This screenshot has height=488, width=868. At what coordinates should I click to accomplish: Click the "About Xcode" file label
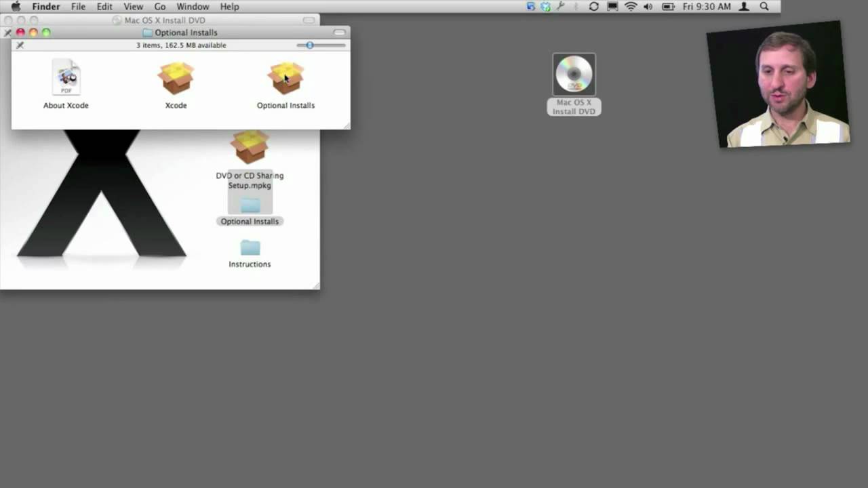[66, 105]
